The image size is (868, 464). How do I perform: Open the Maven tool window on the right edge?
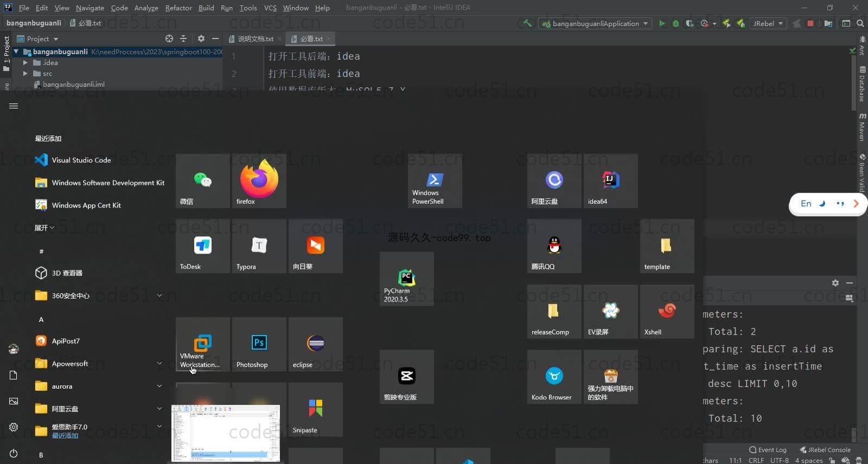click(x=862, y=127)
